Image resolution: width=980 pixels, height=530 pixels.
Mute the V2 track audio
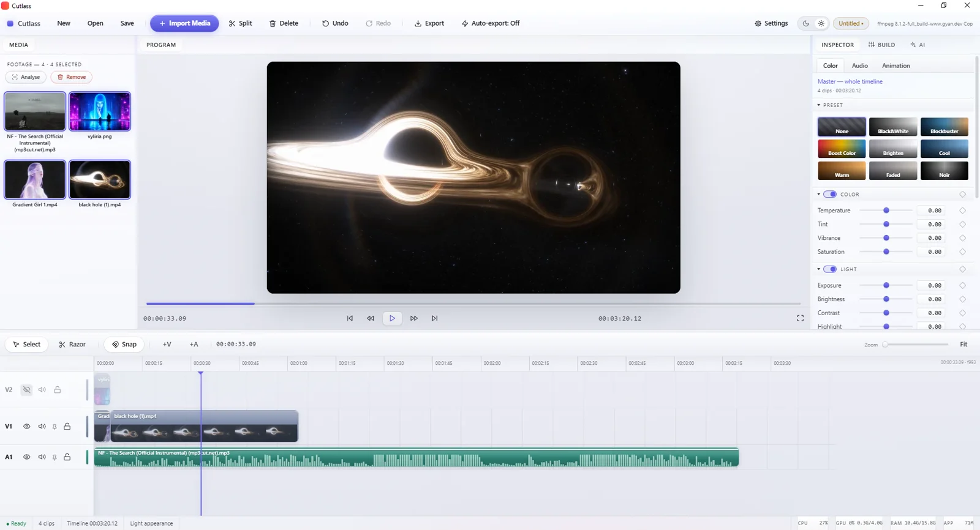[42, 390]
